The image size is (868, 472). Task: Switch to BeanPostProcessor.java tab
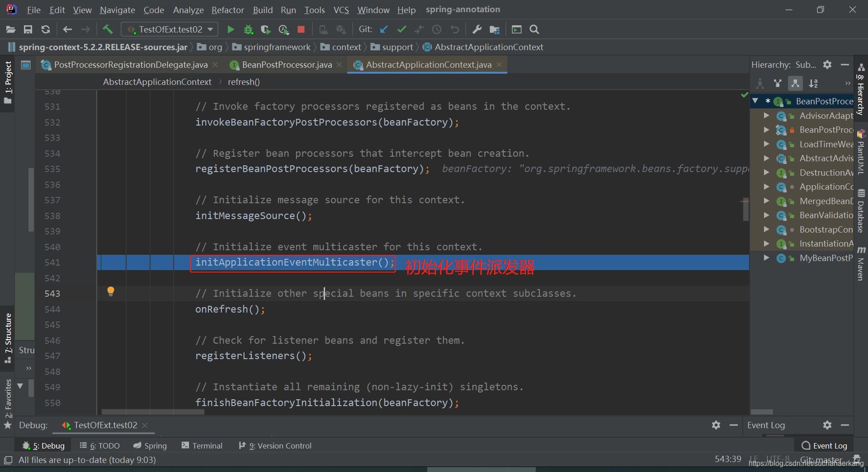[x=287, y=65]
